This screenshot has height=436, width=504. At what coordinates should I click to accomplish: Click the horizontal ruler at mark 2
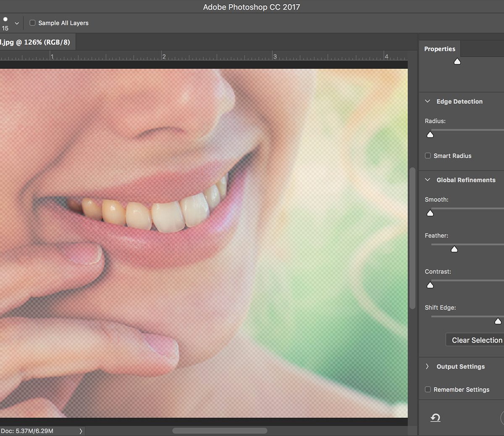pyautogui.click(x=163, y=56)
